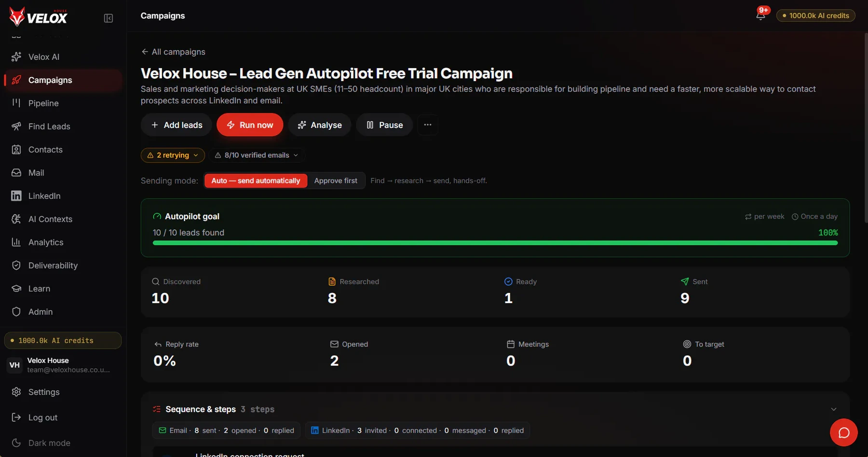The image size is (868, 457).
Task: Click the Meetings stat label
Action: pos(534,344)
